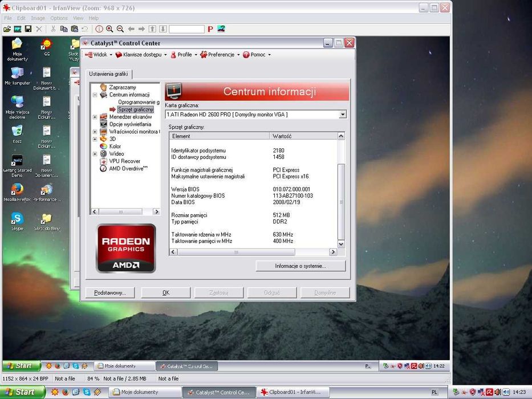532x399 pixels.
Task: Select Sprzęt graficzny in the tree
Action: (x=136, y=109)
